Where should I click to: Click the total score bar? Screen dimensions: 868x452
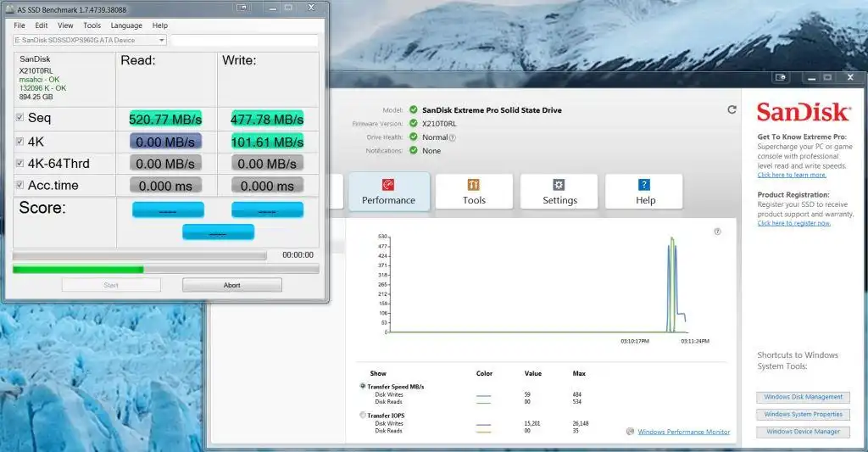(218, 232)
